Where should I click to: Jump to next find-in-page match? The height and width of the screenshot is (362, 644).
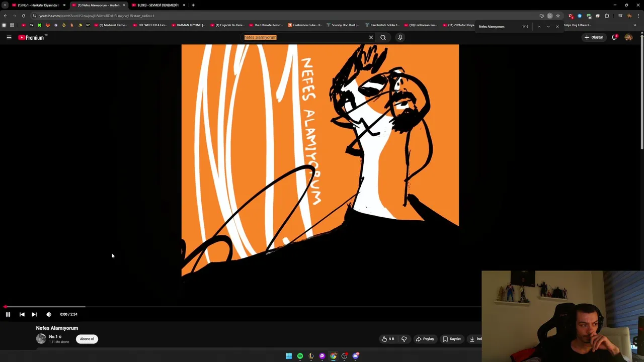[x=548, y=26]
